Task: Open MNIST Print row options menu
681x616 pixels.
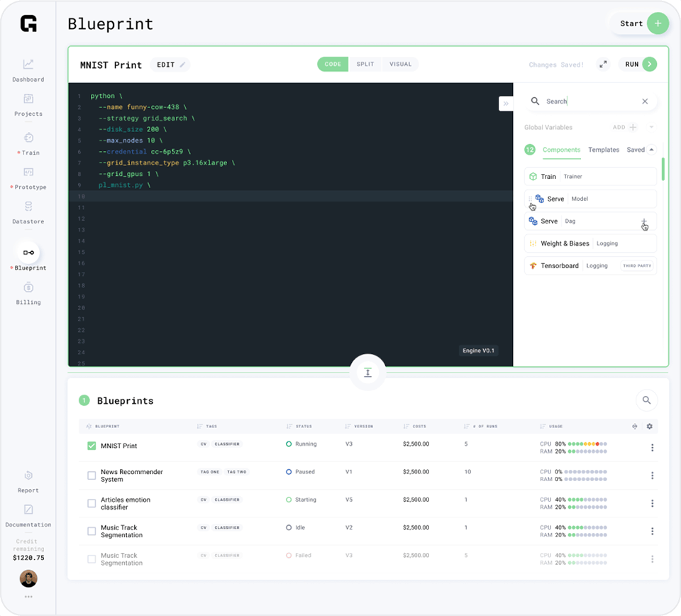Action: pyautogui.click(x=652, y=447)
